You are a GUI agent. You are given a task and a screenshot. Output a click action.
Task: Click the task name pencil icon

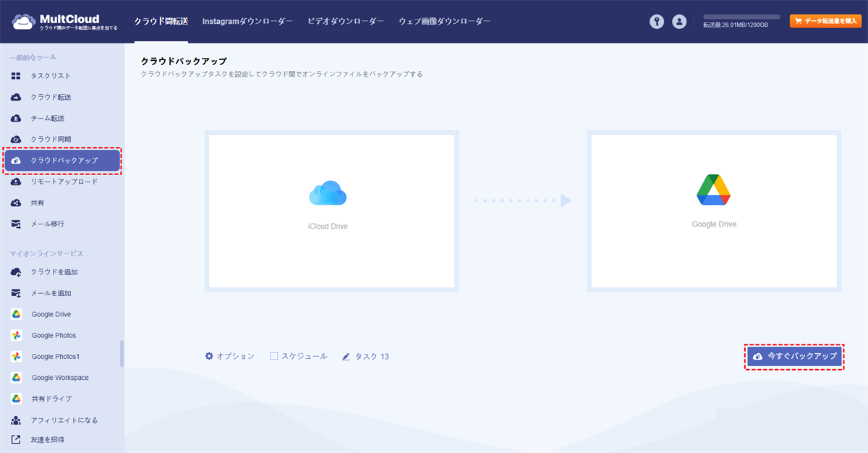tap(346, 357)
